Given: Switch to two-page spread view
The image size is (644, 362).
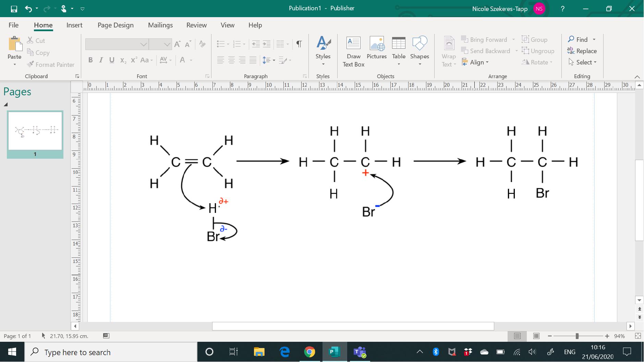Looking at the screenshot, I should tap(536, 336).
